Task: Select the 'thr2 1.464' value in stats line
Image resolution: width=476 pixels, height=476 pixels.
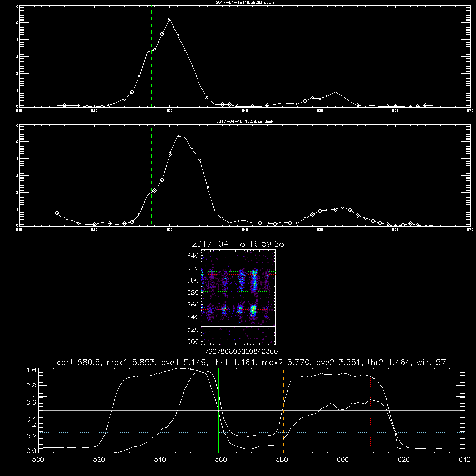Action: (389, 362)
